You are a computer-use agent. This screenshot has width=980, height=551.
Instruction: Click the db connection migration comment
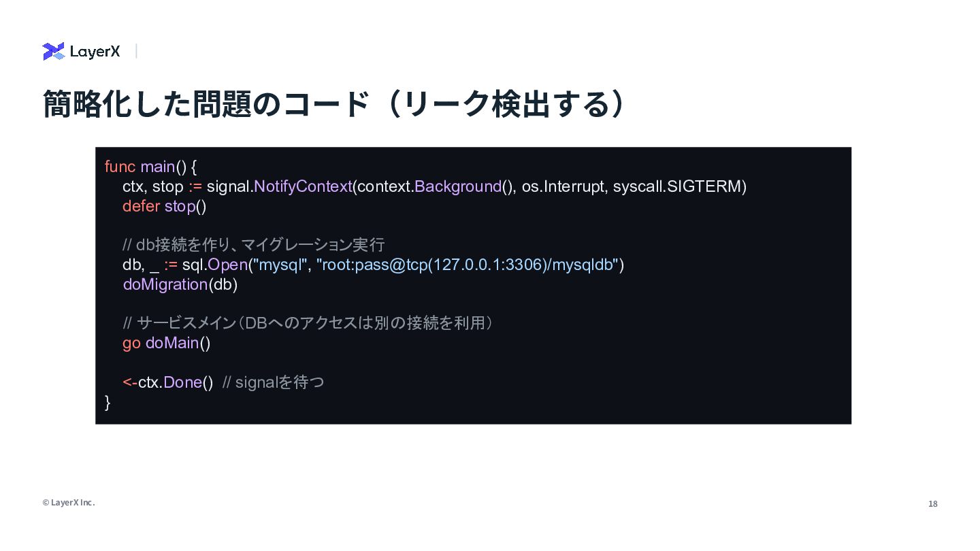(254, 245)
